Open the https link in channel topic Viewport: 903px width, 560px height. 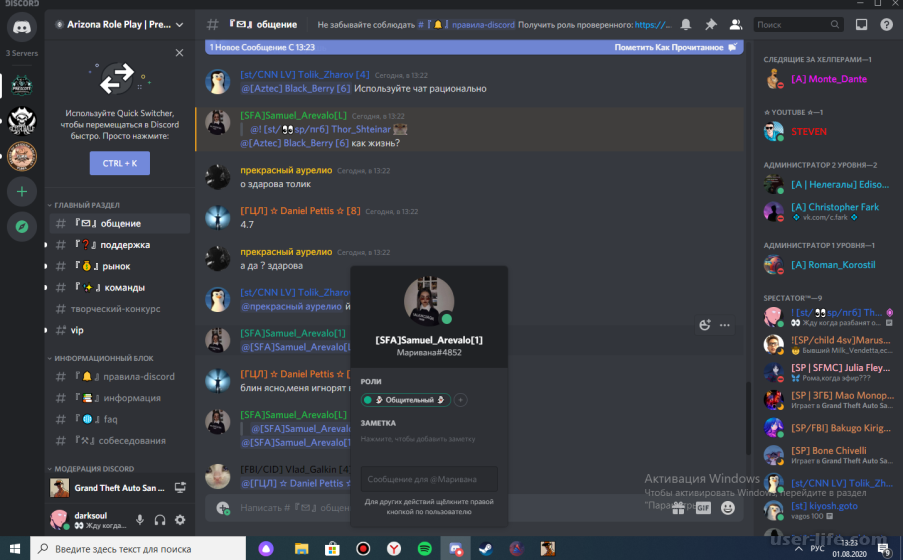tap(652, 25)
